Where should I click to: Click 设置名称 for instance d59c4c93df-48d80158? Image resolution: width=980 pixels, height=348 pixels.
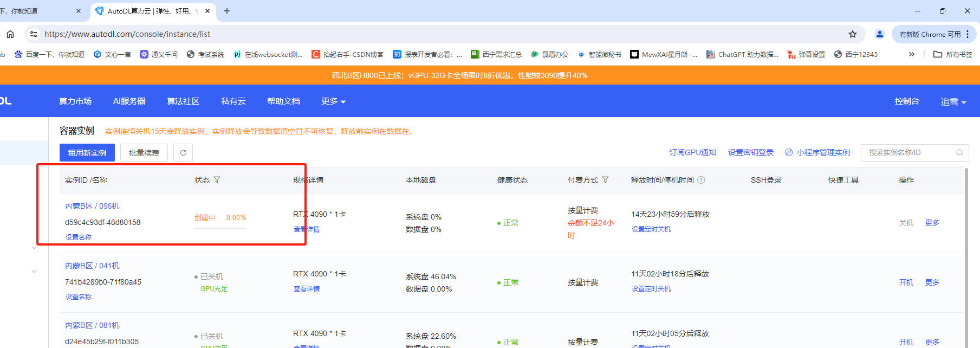(x=79, y=237)
